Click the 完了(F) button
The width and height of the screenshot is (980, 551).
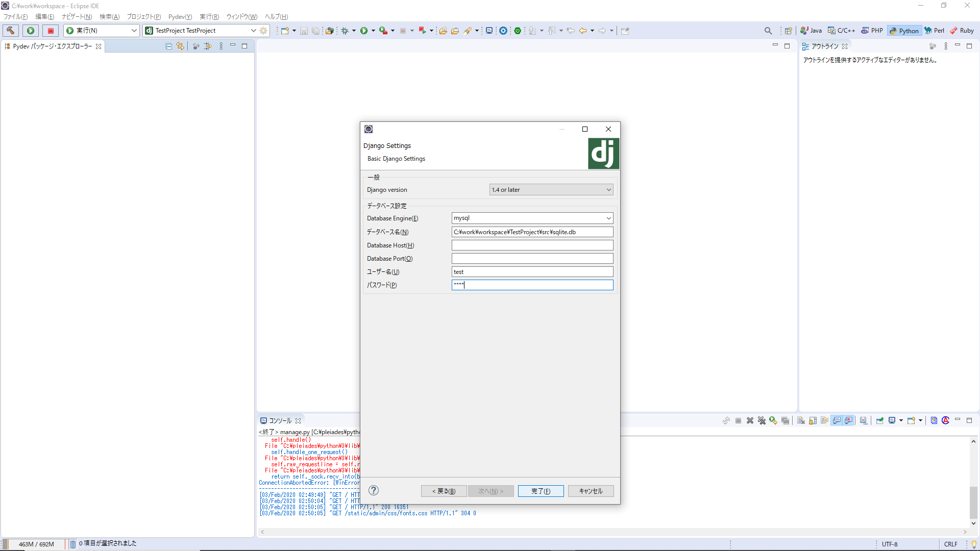click(541, 491)
